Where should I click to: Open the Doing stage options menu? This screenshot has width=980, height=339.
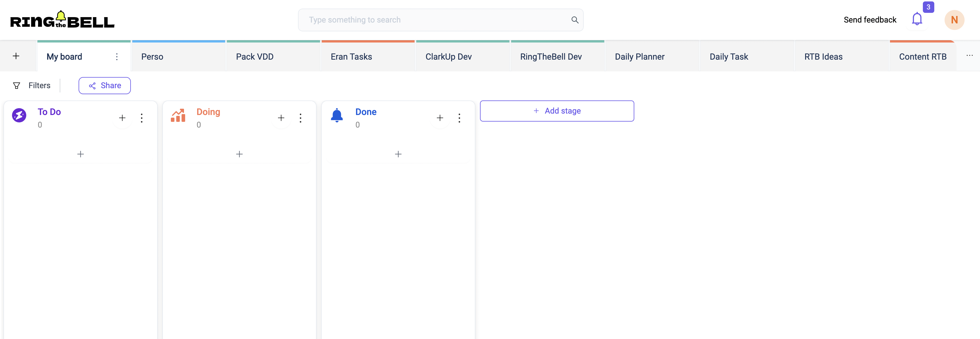point(301,117)
